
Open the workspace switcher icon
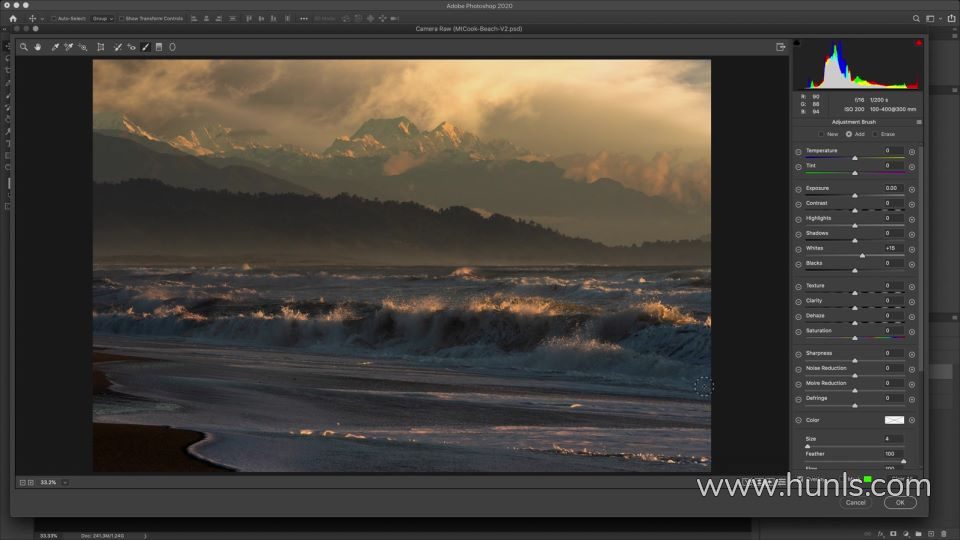930,18
